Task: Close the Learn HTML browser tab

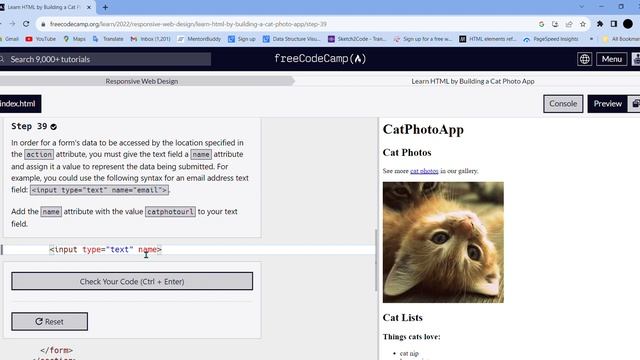Action: click(x=89, y=7)
